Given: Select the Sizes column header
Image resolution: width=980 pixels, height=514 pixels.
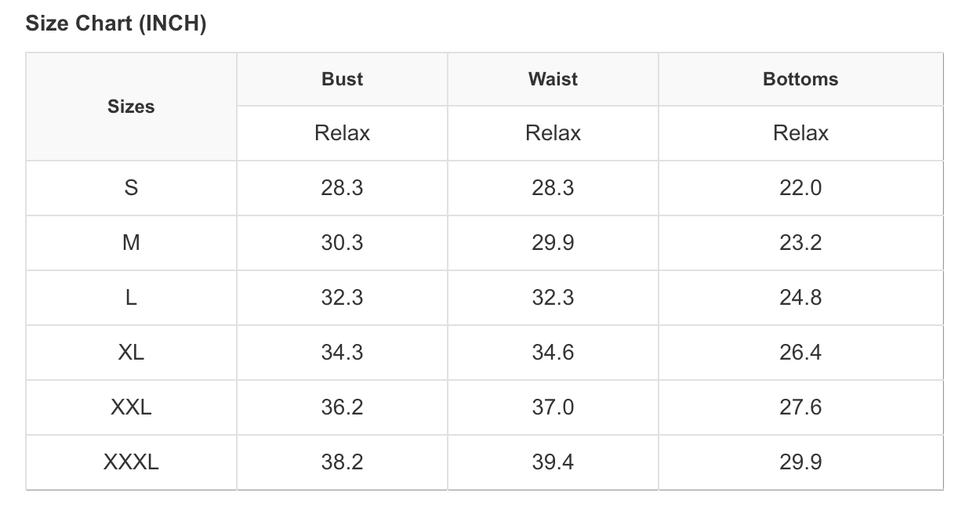Looking at the screenshot, I should point(131,107).
